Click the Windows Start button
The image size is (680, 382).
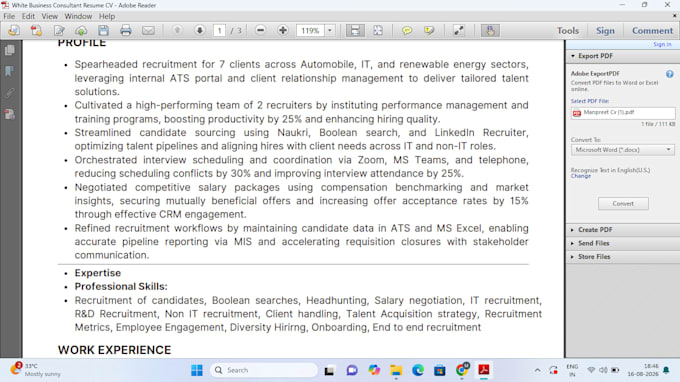[x=197, y=370]
